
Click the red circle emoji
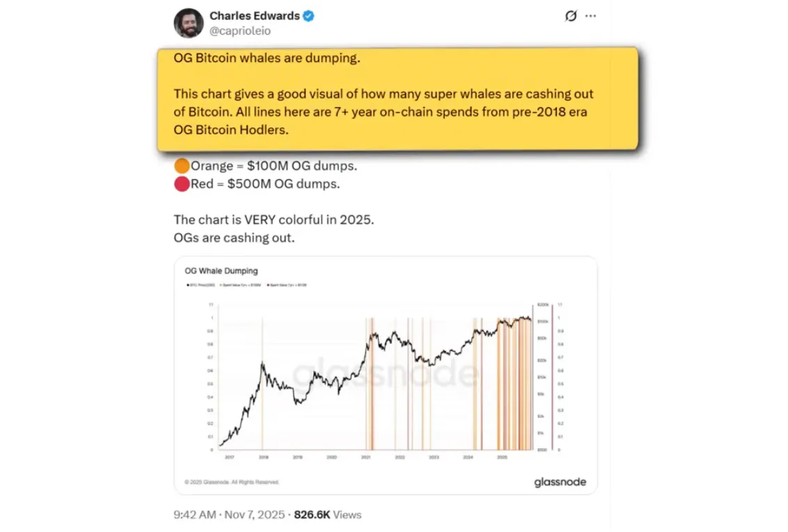pos(182,185)
